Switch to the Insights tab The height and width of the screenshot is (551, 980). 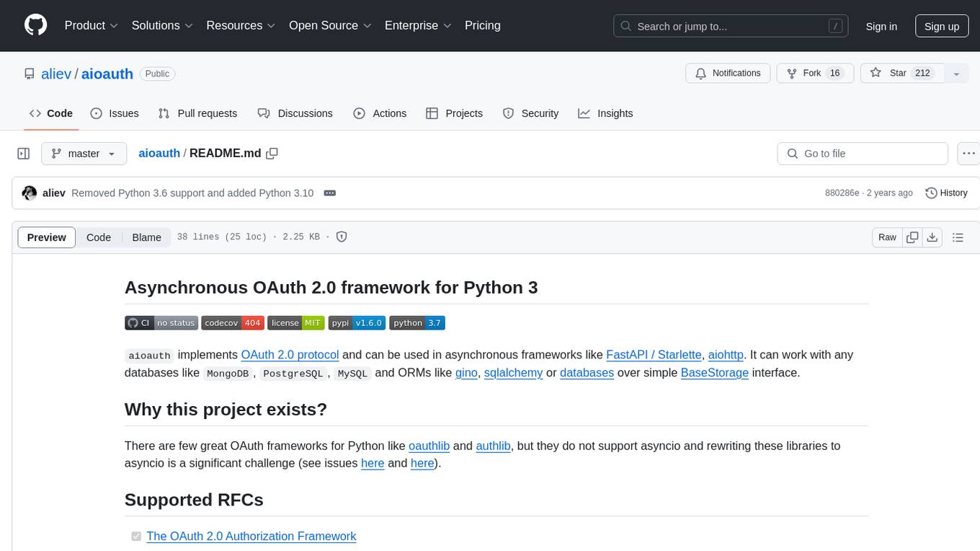pos(605,113)
